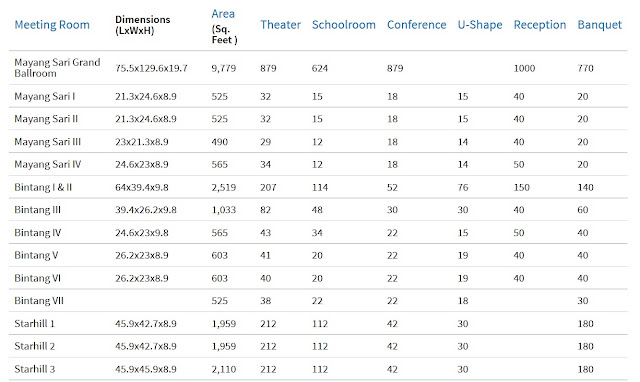Click the Bintang VII room name
Image resolution: width=640 pixels, height=382 pixels.
pyautogui.click(x=39, y=301)
